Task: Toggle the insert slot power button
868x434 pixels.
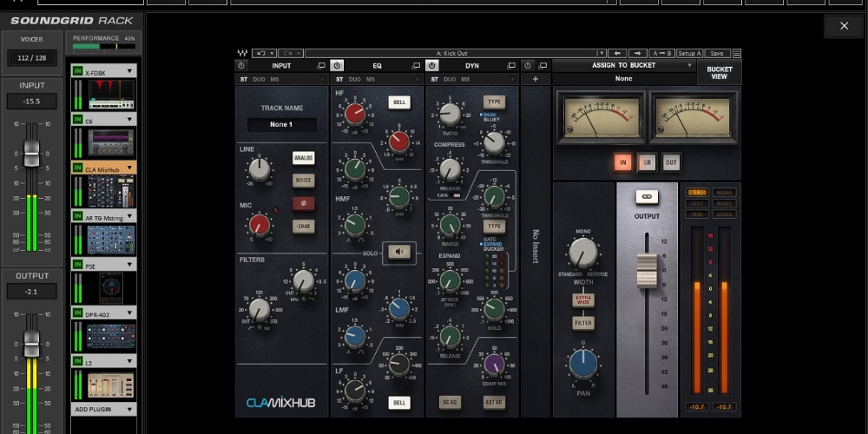Action: (x=527, y=65)
